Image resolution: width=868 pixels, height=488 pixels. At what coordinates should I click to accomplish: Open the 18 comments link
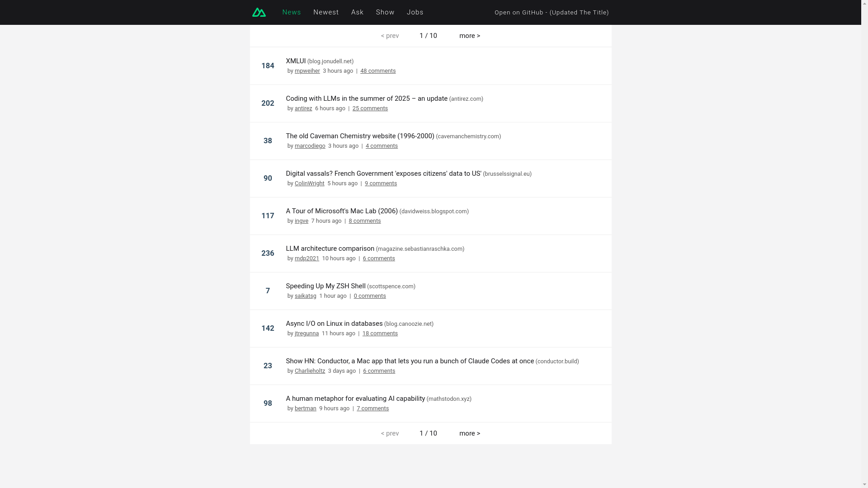coord(380,333)
